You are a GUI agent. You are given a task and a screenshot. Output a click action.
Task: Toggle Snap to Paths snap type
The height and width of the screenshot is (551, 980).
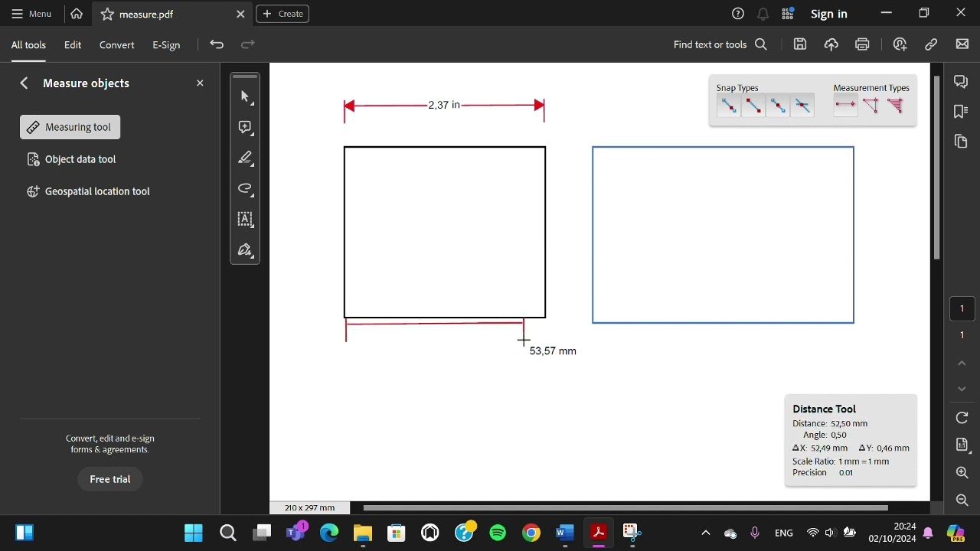click(x=729, y=106)
